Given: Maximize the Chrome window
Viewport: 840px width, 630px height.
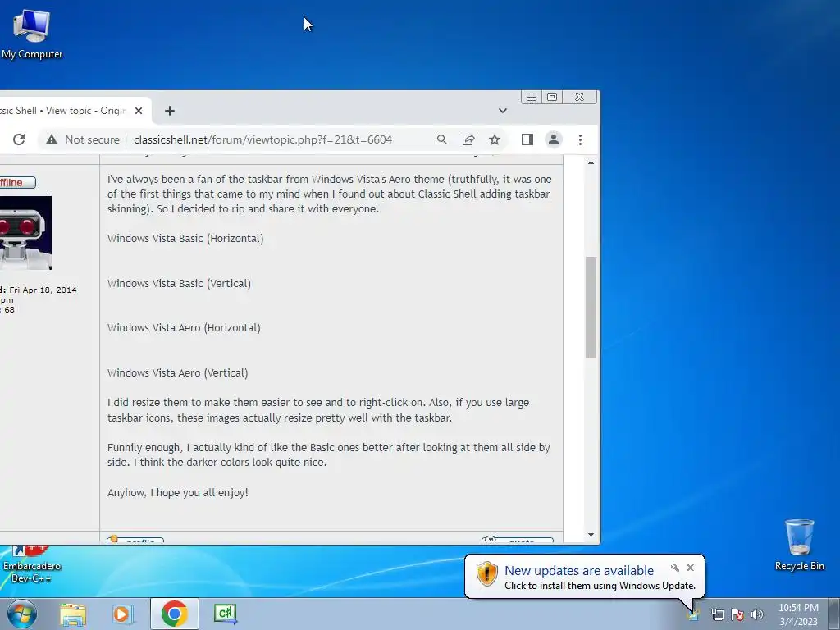Looking at the screenshot, I should click(x=552, y=97).
